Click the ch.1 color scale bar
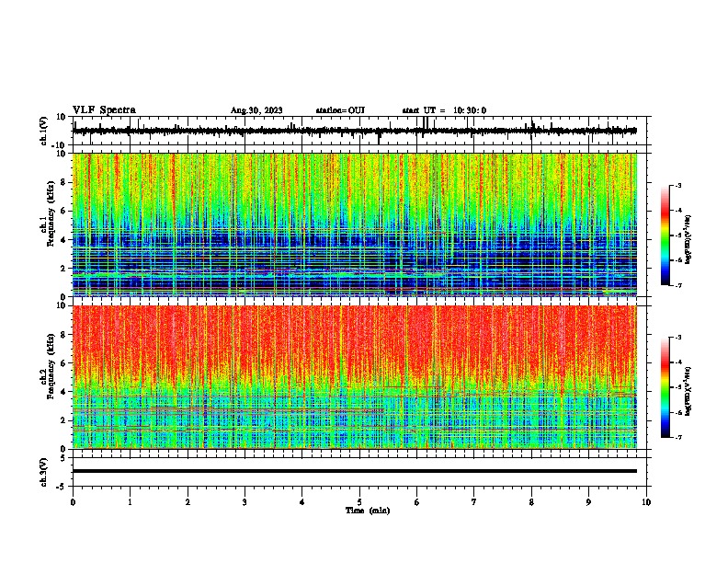The width and height of the screenshot is (728, 563). (x=665, y=236)
